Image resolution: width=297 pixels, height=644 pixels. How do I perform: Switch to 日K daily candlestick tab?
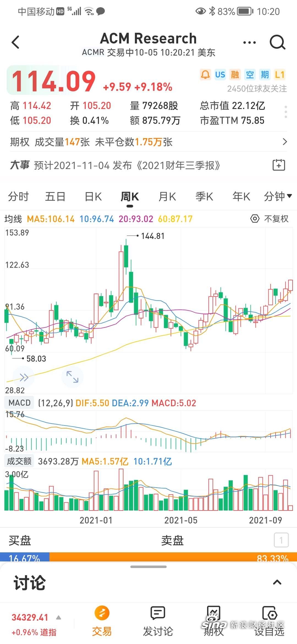pyautogui.click(x=93, y=197)
